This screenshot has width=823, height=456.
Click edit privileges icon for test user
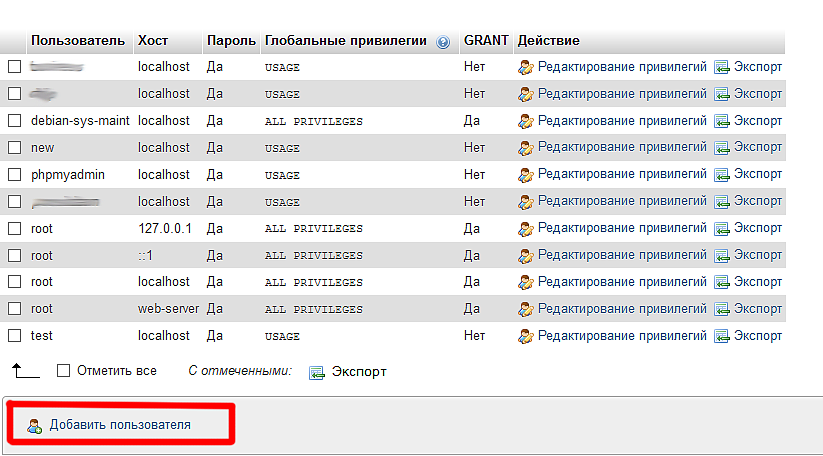coord(525,337)
